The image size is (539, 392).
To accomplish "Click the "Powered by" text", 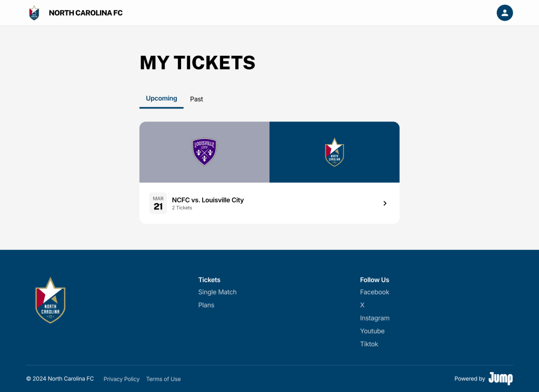I will click(x=470, y=379).
